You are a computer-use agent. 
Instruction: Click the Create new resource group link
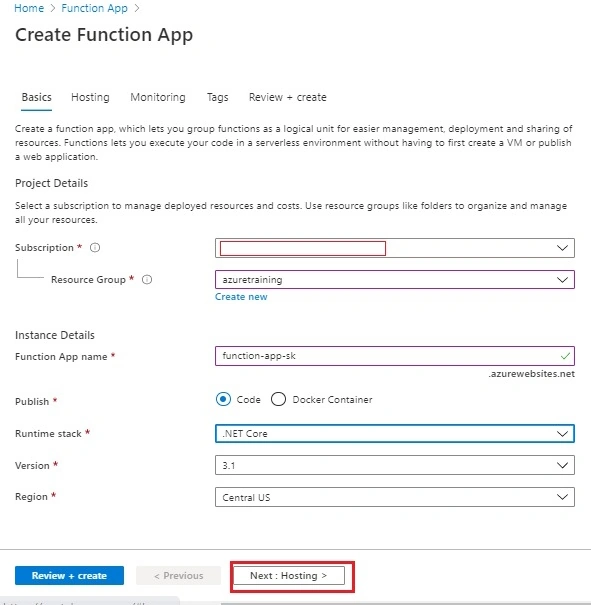(x=241, y=297)
